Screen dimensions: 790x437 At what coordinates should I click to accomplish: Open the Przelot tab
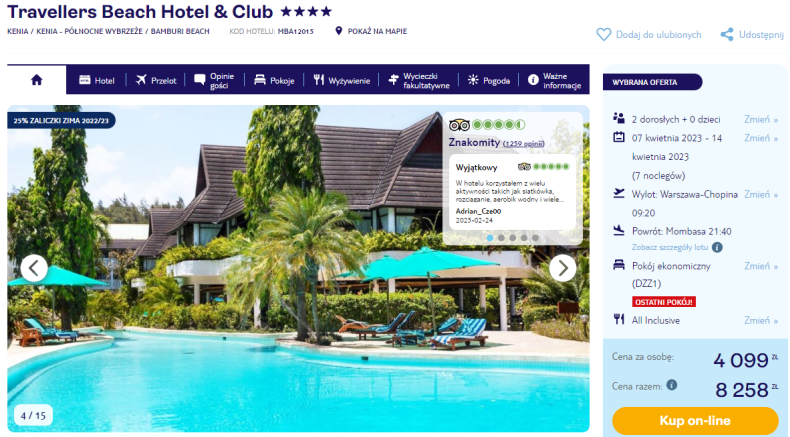pos(156,80)
